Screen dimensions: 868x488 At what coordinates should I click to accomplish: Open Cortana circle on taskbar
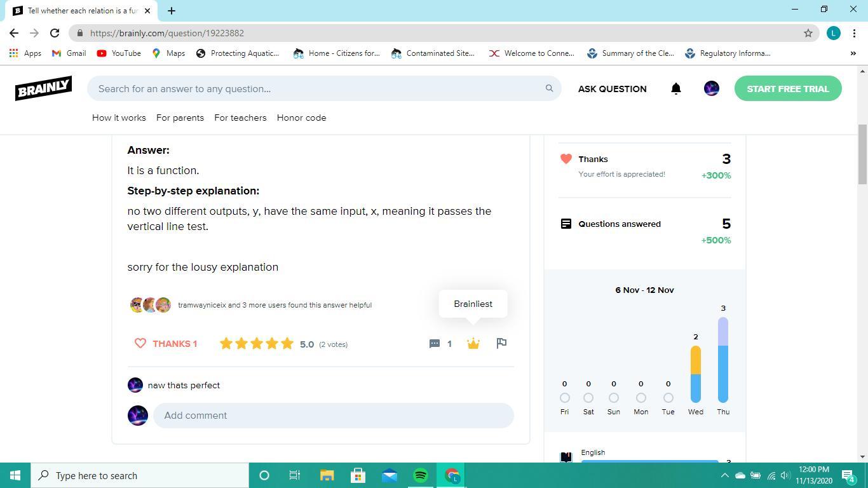264,475
